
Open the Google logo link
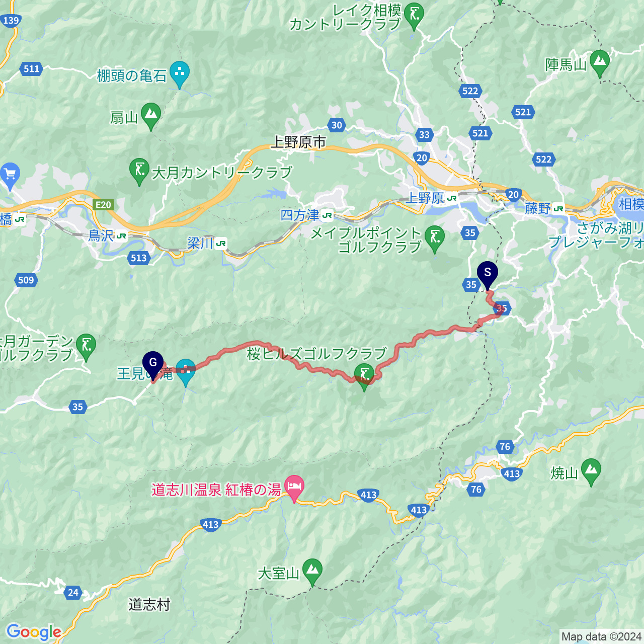34,632
